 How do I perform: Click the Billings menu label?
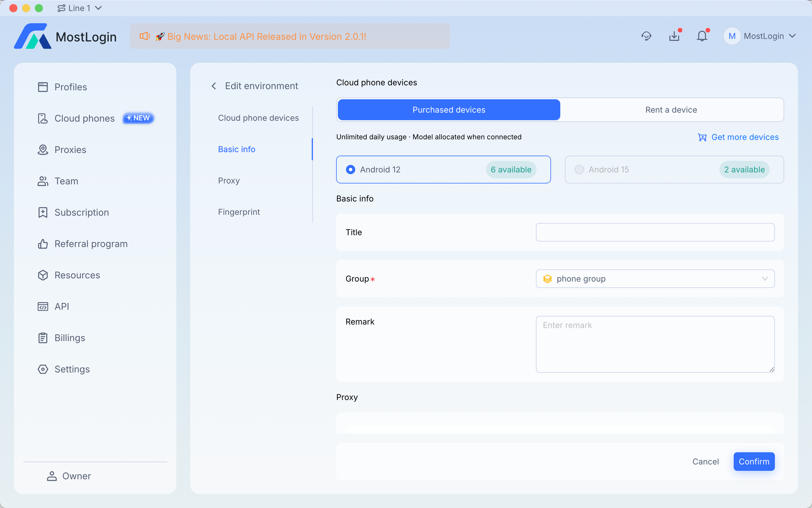pyautogui.click(x=70, y=338)
